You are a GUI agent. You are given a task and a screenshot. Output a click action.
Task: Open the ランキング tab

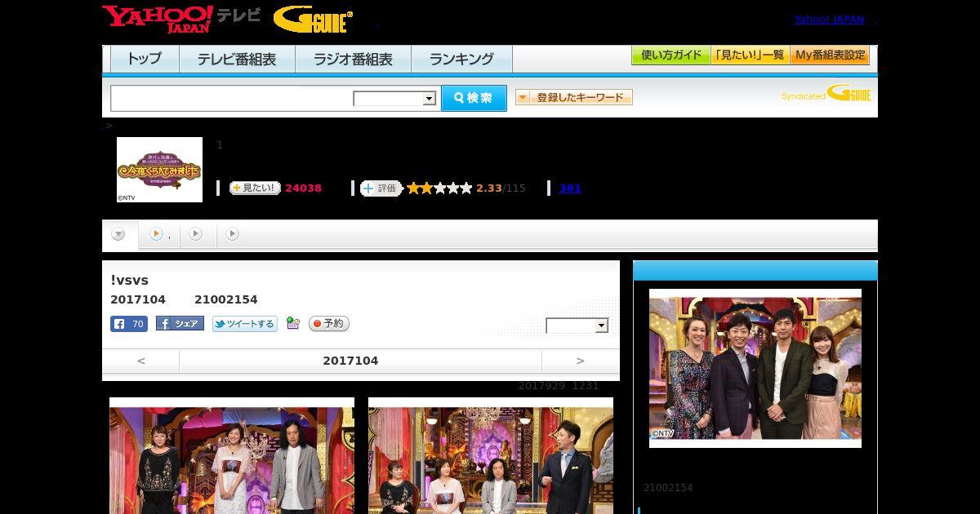tap(461, 60)
